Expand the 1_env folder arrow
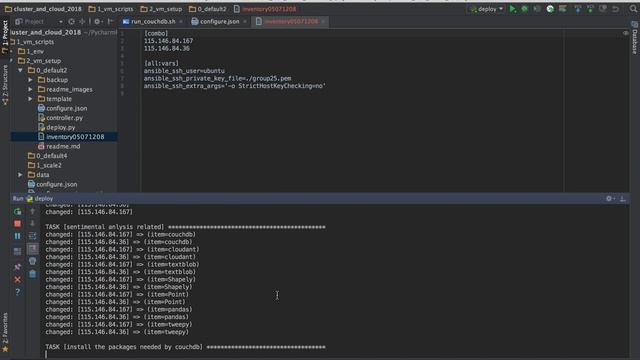 click(x=12, y=51)
